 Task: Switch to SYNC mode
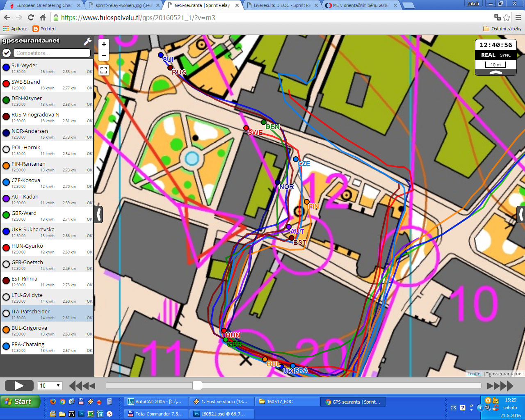pyautogui.click(x=505, y=55)
